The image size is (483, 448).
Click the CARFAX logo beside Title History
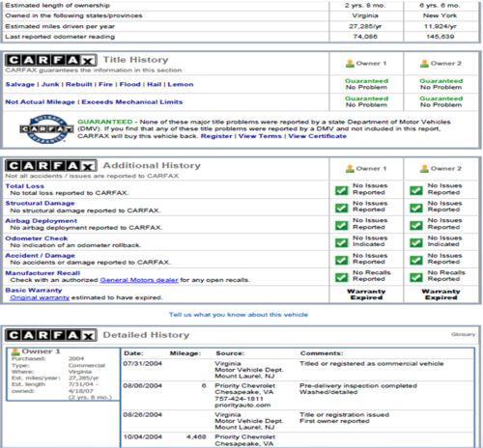click(x=51, y=60)
